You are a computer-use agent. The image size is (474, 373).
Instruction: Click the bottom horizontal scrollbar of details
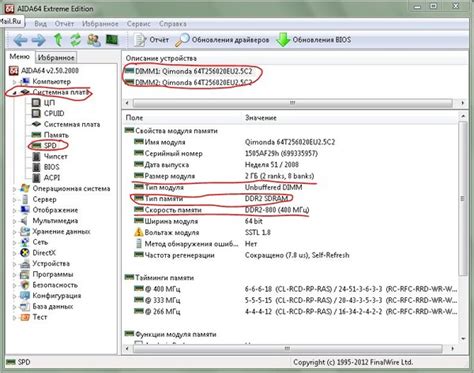pyautogui.click(x=287, y=349)
